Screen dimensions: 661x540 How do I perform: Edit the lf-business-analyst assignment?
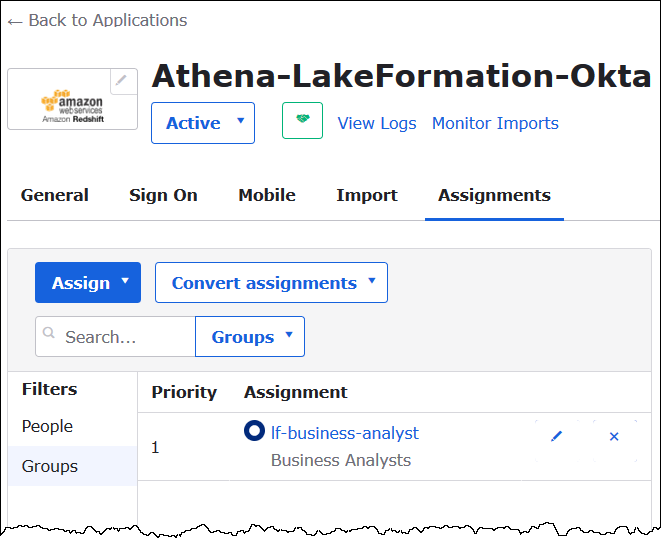(x=557, y=436)
